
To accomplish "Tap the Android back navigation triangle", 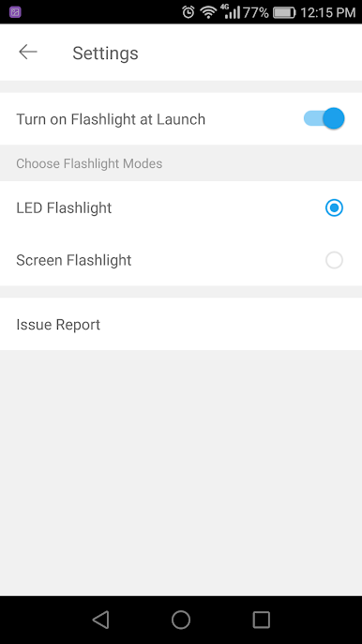I will [100, 620].
